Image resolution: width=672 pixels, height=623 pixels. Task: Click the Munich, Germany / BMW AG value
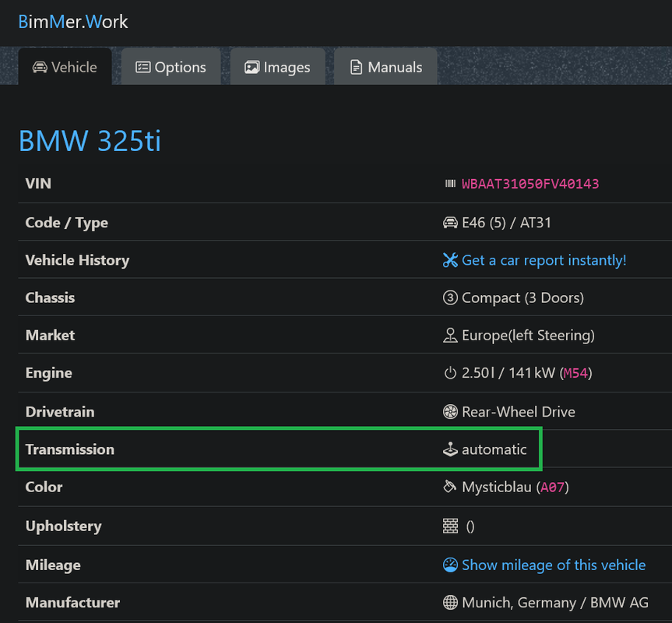coord(555,603)
